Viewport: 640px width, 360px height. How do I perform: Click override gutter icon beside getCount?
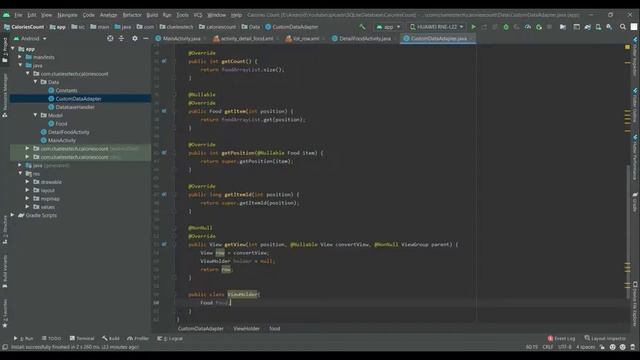pyautogui.click(x=164, y=61)
